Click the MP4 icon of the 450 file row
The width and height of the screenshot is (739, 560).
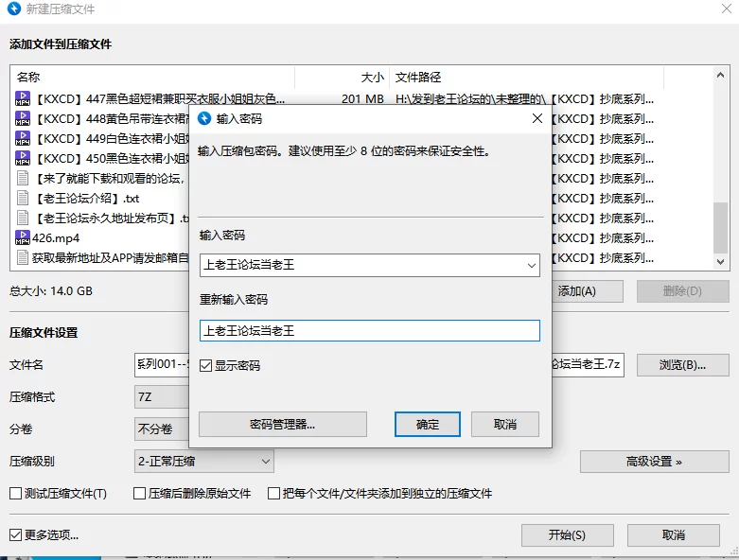(x=23, y=158)
